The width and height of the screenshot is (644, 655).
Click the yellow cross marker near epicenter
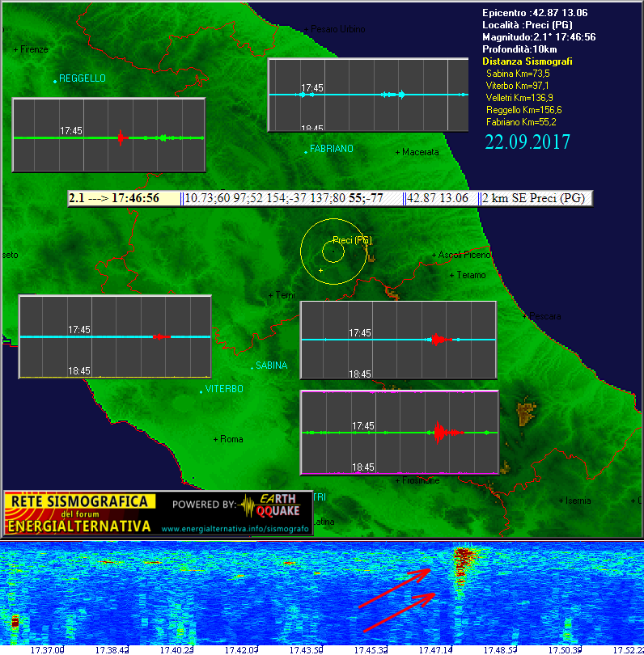[320, 271]
